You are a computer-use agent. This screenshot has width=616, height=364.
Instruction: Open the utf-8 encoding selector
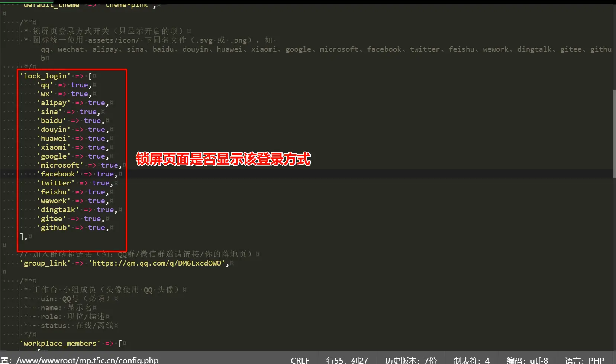(527, 360)
